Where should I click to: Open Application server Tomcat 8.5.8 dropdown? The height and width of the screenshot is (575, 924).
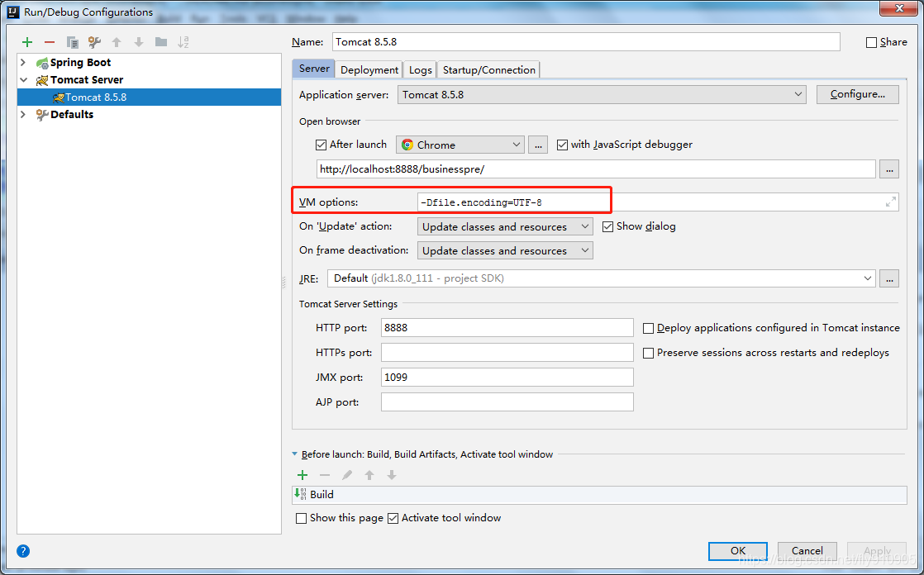click(602, 94)
